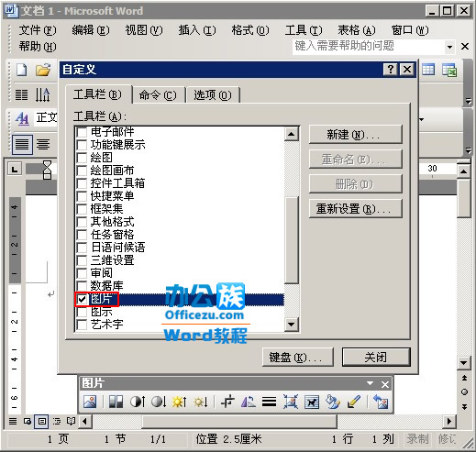Click the document vertical scrollbar thumb
476x452 pixels.
pos(464,199)
